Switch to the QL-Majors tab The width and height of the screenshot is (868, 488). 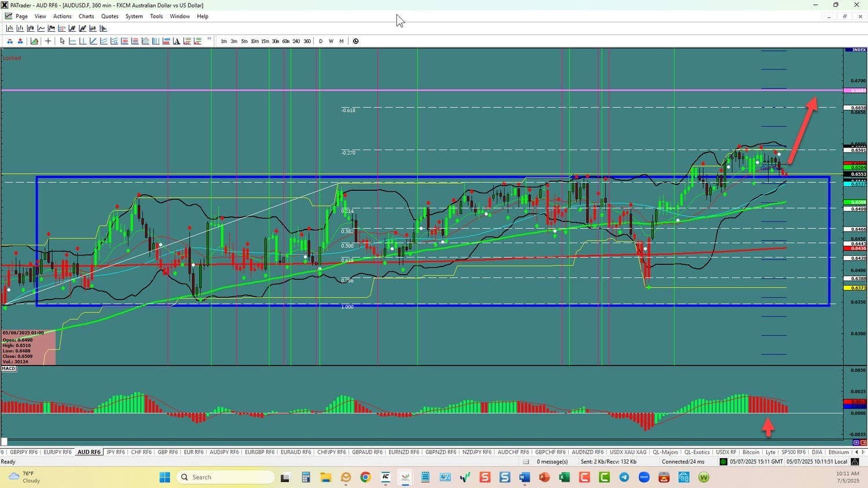(665, 452)
